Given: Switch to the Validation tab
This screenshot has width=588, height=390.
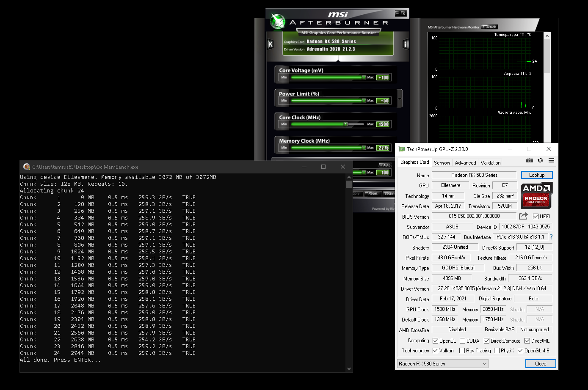Looking at the screenshot, I should coord(491,162).
